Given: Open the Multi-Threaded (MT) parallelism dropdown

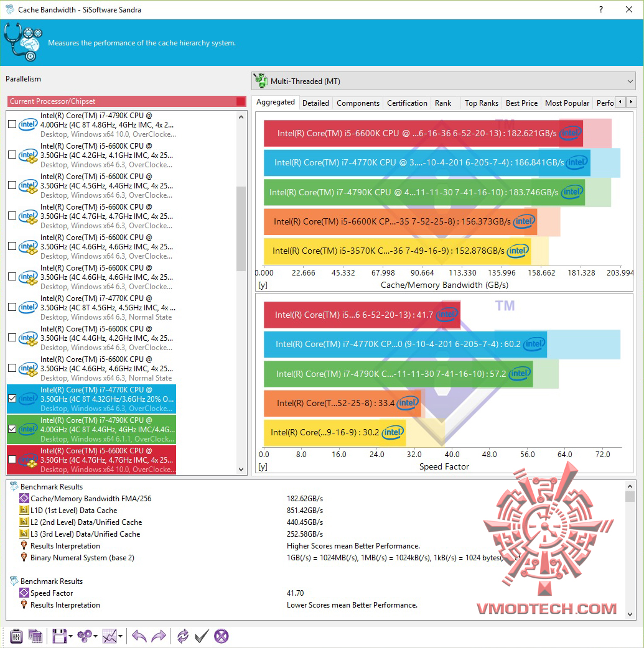Looking at the screenshot, I should [444, 81].
